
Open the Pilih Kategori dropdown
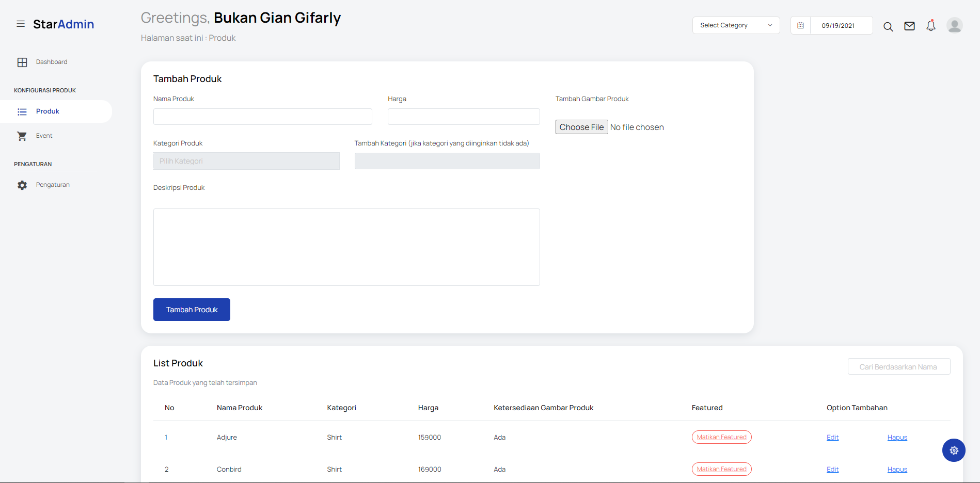[x=246, y=160]
